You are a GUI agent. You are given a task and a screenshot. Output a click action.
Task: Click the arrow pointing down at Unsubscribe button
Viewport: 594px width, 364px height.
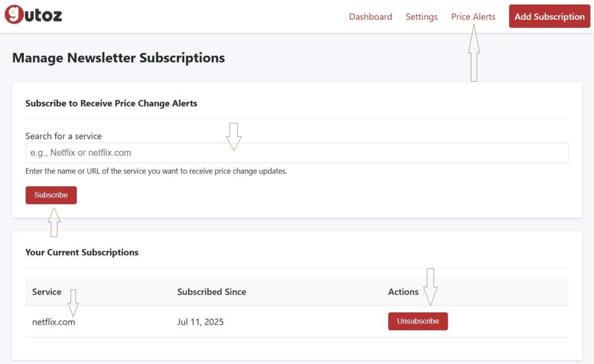(x=430, y=286)
